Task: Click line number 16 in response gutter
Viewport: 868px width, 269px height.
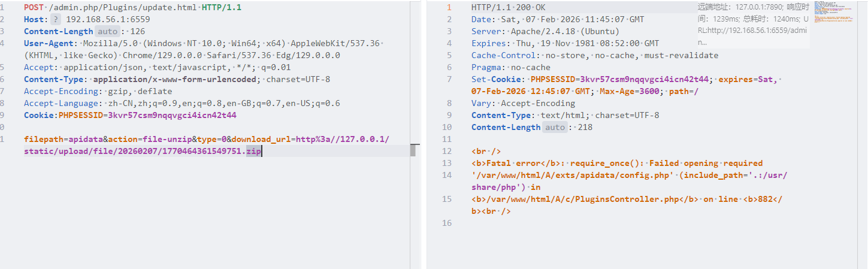Action: [x=446, y=223]
